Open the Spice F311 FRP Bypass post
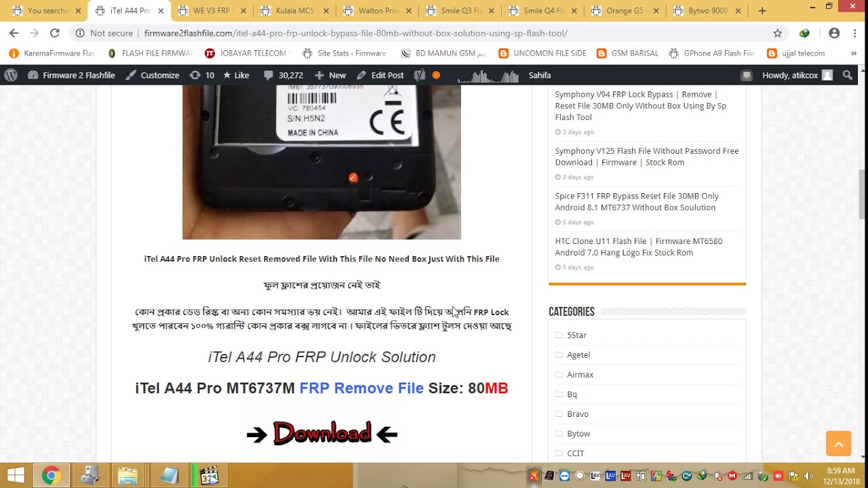The image size is (868, 488). (x=637, y=202)
